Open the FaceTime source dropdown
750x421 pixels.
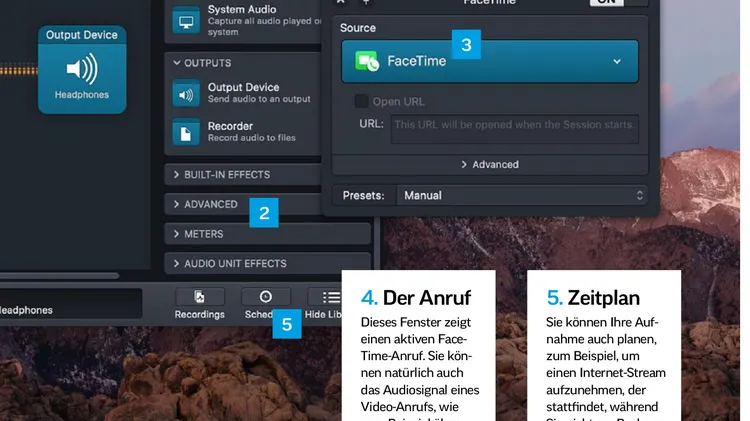490,61
